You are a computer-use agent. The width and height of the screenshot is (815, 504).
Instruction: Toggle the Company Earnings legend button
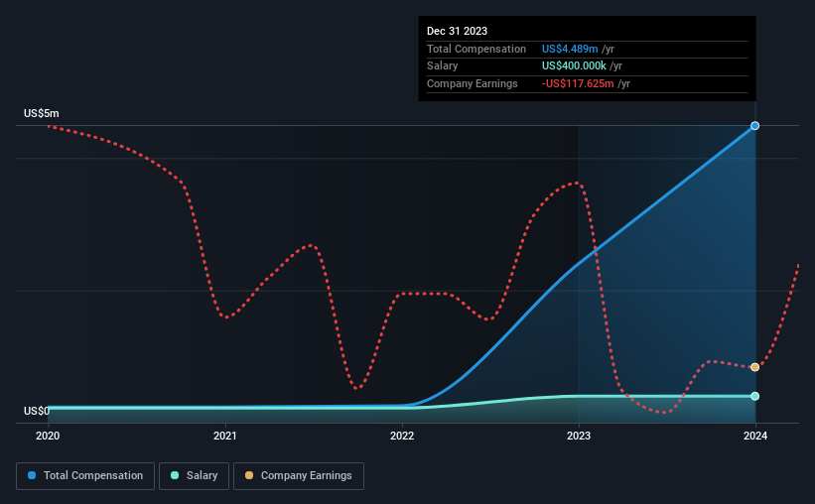(299, 476)
